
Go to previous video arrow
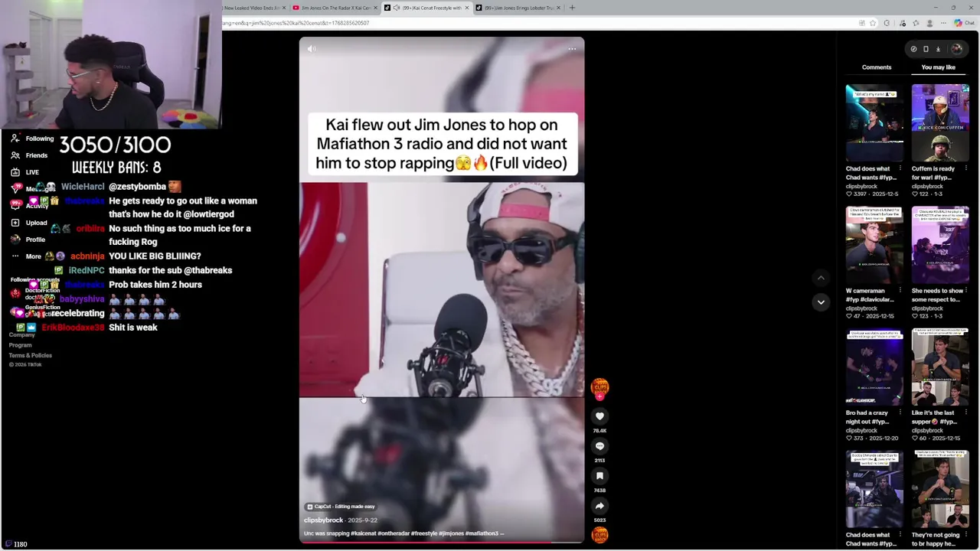coord(821,278)
